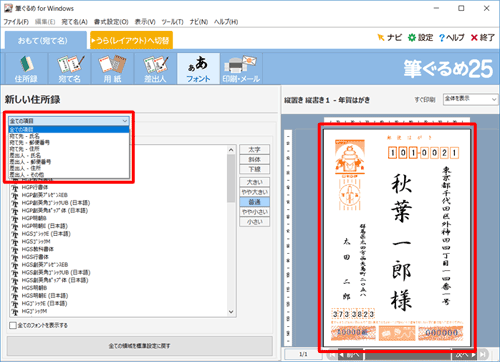Set font size to やや大きい
The width and height of the screenshot is (500, 362).
254,192
